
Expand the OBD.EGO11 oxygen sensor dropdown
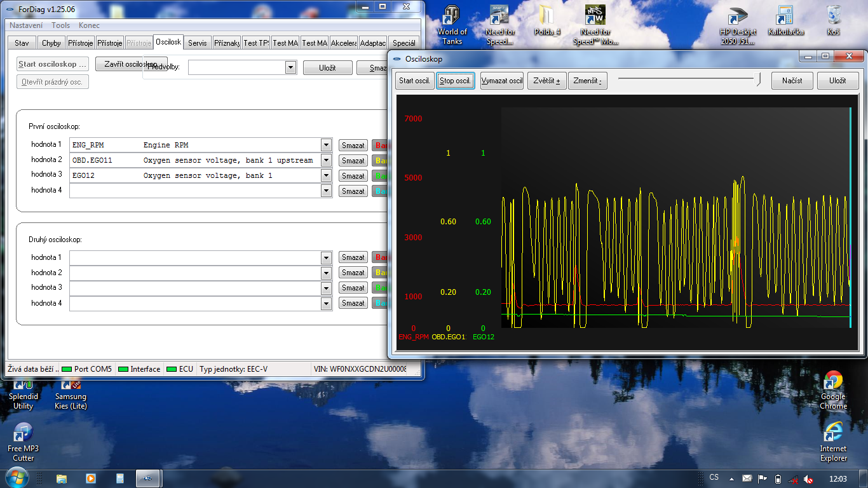click(326, 160)
